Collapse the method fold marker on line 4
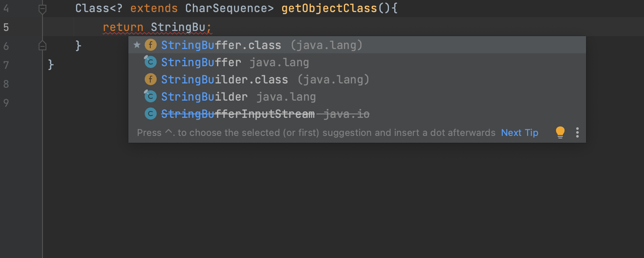This screenshot has height=258, width=644. (43, 9)
